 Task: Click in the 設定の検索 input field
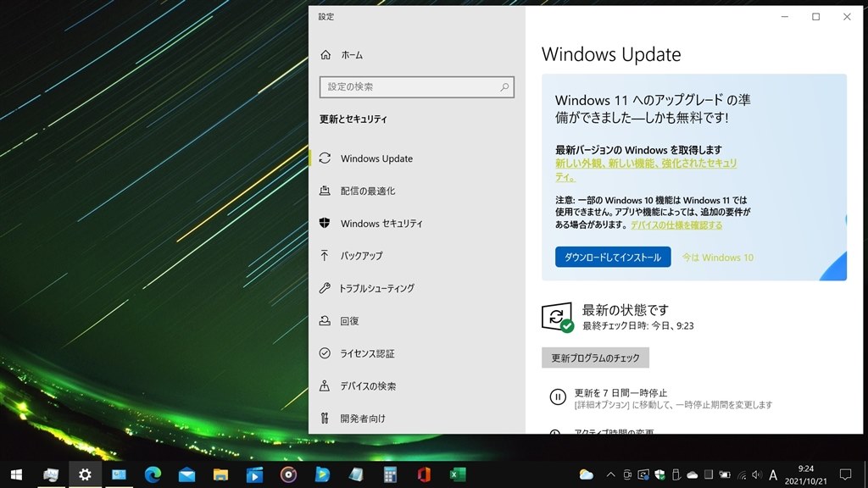coord(416,87)
